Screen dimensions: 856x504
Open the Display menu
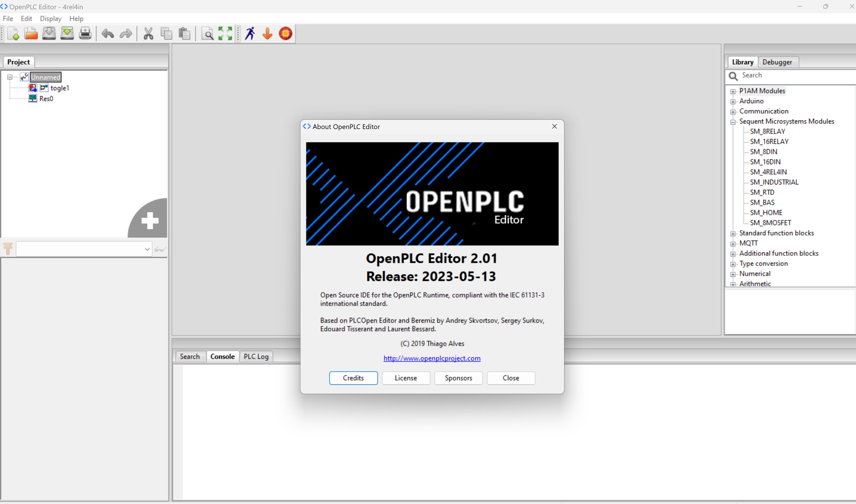pos(51,18)
